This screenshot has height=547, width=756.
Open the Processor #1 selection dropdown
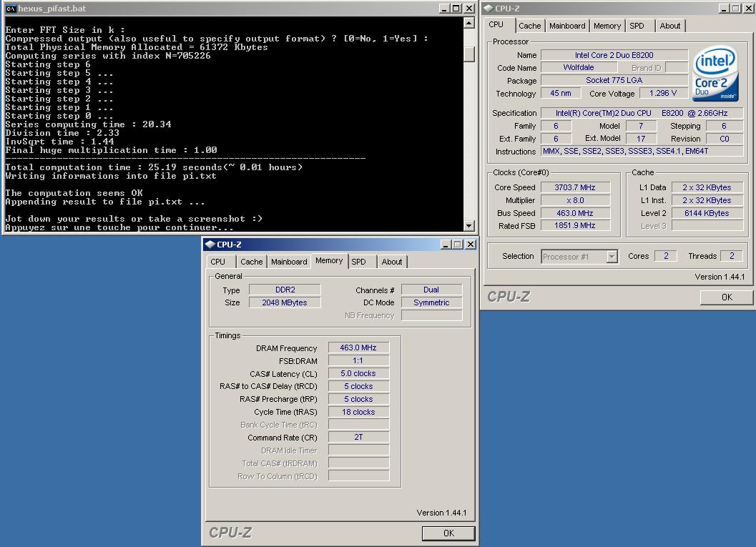612,257
